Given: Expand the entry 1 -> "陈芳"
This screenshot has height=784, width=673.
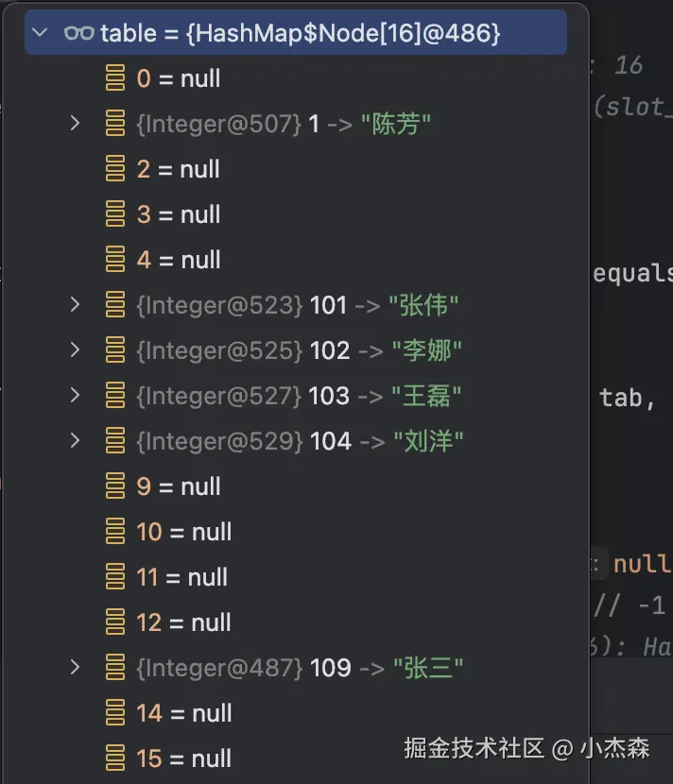Looking at the screenshot, I should tap(75, 123).
